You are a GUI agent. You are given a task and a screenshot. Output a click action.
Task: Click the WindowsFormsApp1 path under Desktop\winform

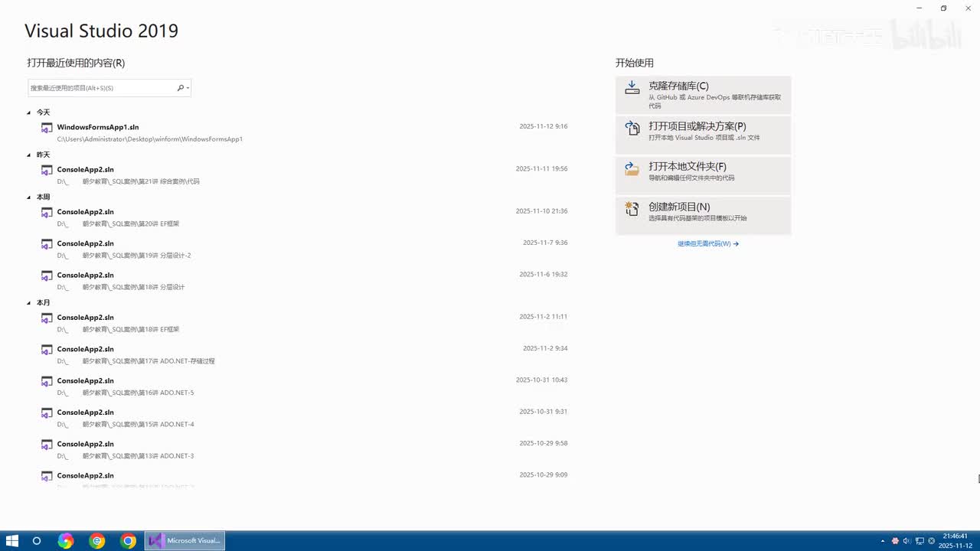150,139
